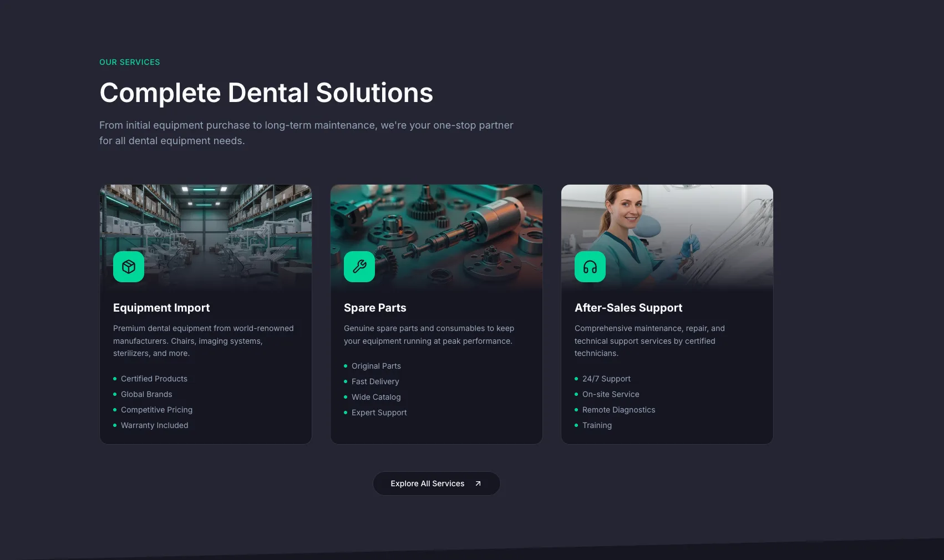Click the gears image on Spare Parts card
The width and height of the screenshot is (944, 560).
(437, 238)
